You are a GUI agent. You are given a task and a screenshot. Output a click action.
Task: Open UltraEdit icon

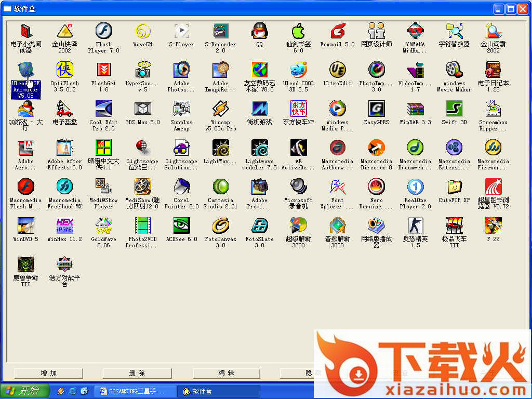(x=337, y=70)
